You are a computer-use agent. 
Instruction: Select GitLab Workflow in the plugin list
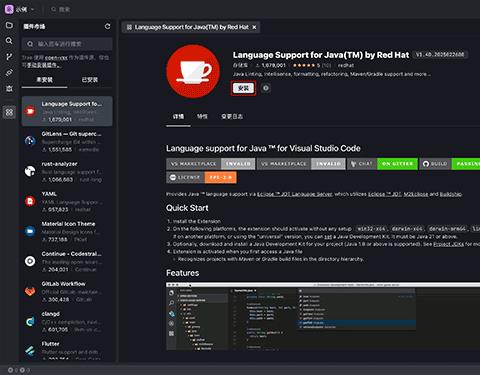tap(67, 291)
